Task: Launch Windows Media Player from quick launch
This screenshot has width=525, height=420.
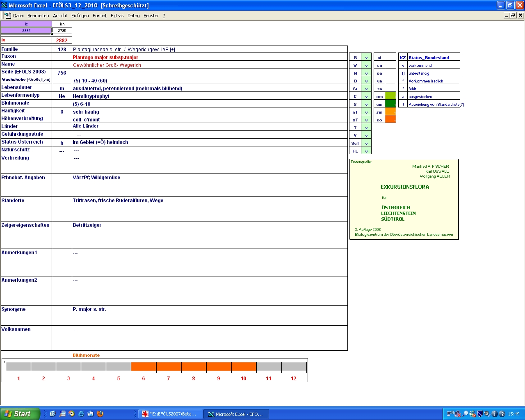Action: pos(71,414)
